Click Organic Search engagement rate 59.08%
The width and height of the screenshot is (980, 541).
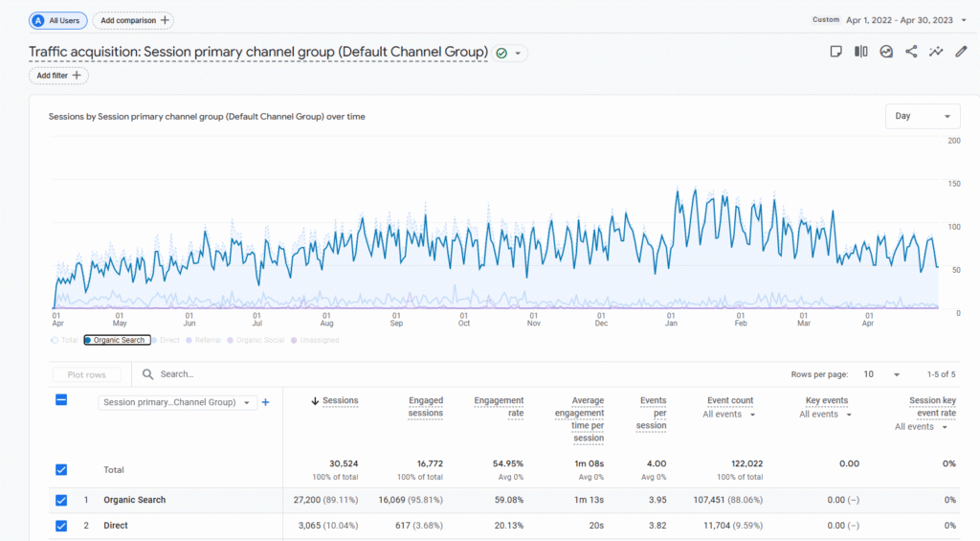click(x=509, y=500)
